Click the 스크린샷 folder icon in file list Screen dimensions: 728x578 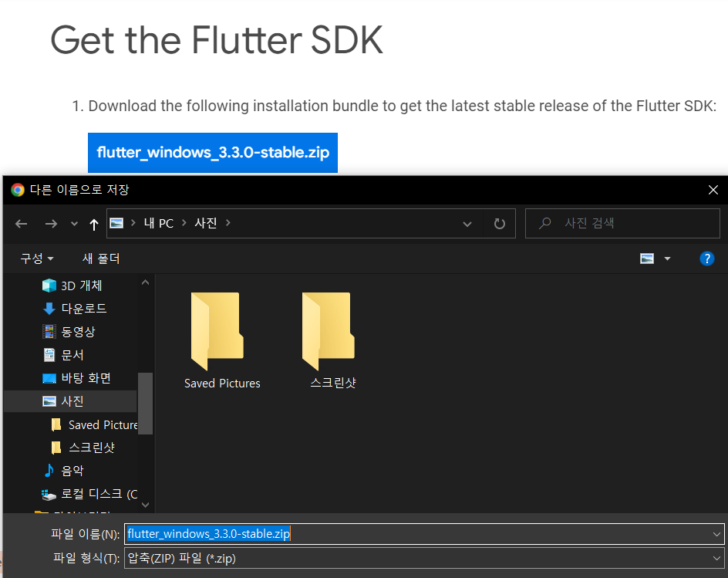click(329, 331)
